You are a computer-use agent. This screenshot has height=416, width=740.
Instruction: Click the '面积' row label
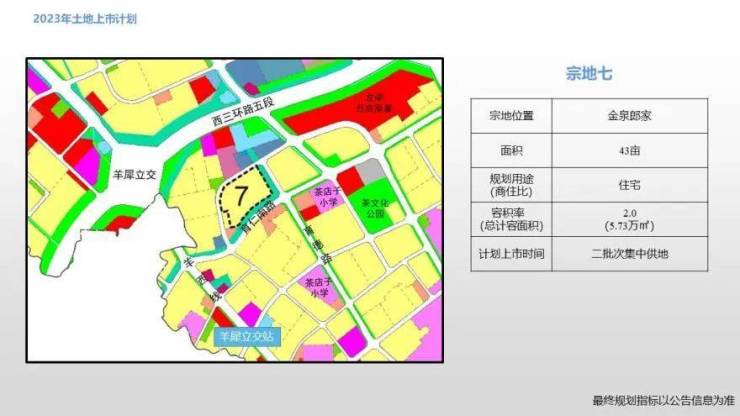pyautogui.click(x=511, y=151)
